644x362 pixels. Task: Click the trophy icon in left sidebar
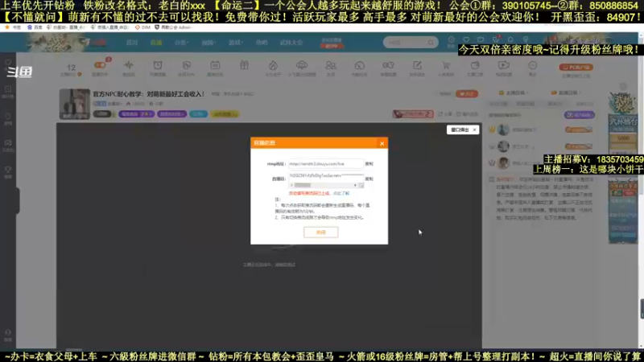8,170
